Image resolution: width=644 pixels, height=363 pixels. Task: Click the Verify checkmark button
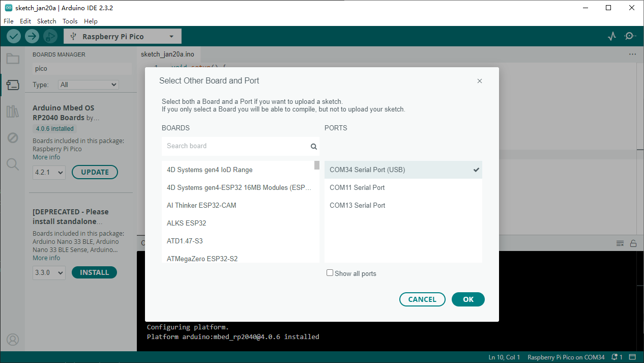pyautogui.click(x=14, y=36)
